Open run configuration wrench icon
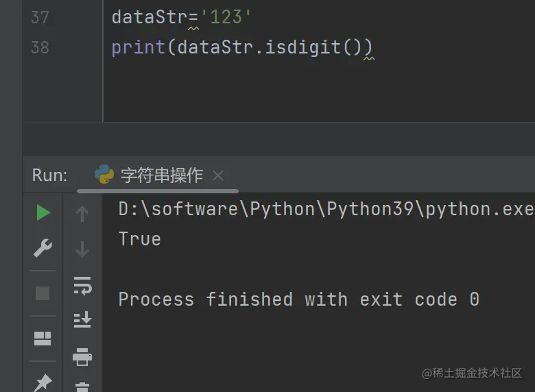 tap(43, 248)
